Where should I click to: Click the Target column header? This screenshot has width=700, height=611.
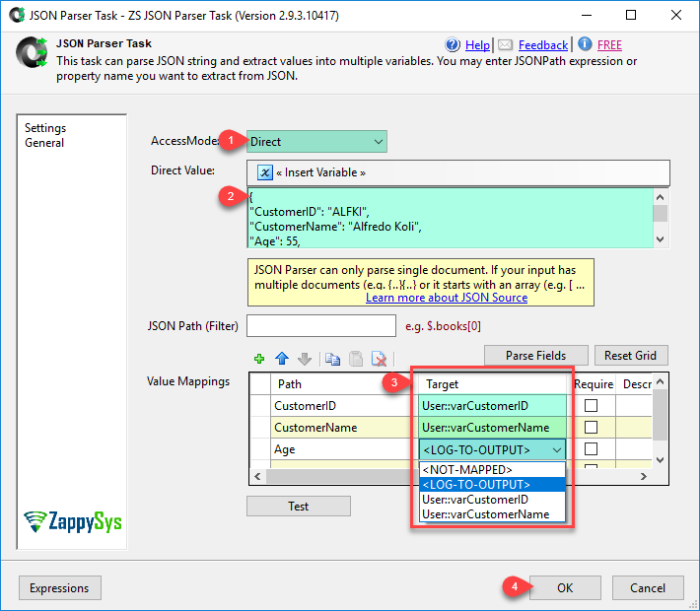(492, 383)
